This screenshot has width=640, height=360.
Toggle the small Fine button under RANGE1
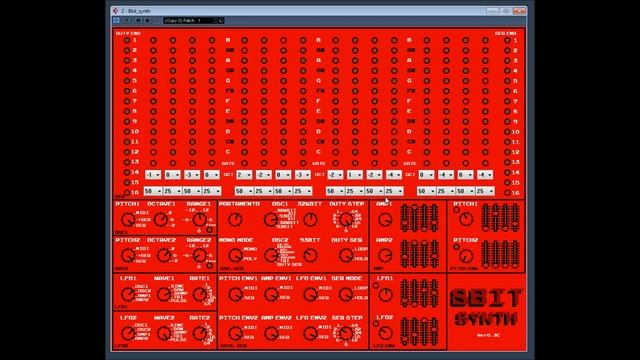tap(209, 230)
